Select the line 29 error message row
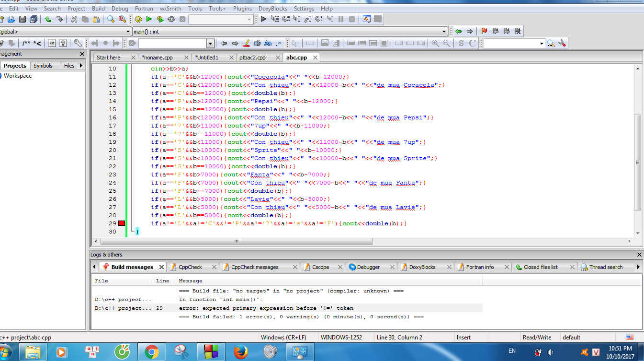This screenshot has height=361, width=644. 287,308
